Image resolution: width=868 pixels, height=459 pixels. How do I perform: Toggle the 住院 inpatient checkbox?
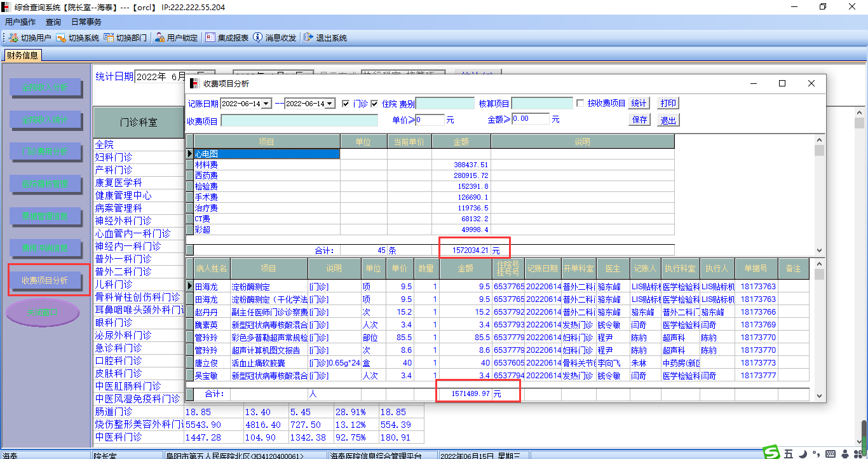374,104
